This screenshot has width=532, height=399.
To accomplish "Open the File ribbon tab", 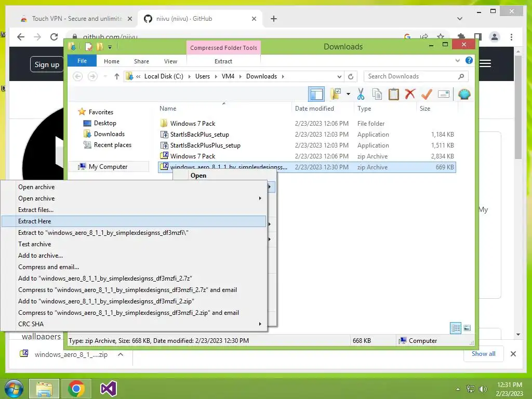I will (82, 61).
